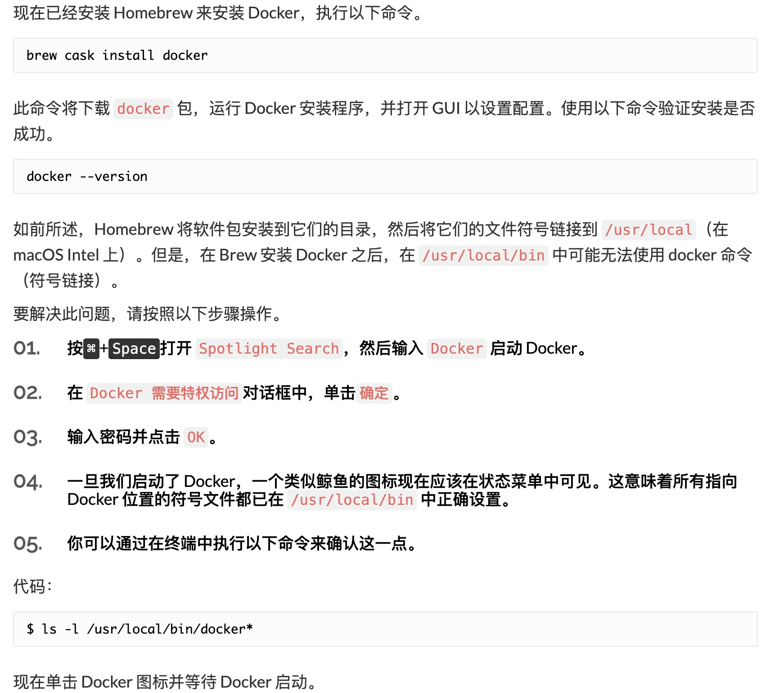Click the 'brew cask install docker' code block
784x693 pixels.
[x=385, y=55]
